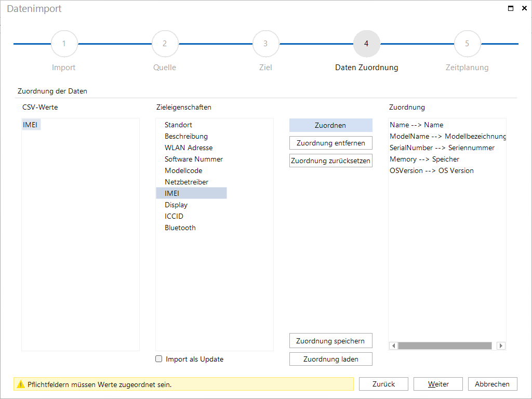This screenshot has width=532, height=399.
Task: Go to wizard step 1 Import circle
Action: pyautogui.click(x=64, y=44)
